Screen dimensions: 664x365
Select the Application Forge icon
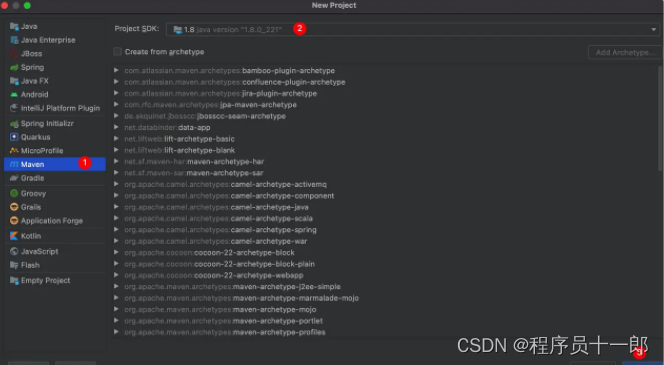[x=14, y=221]
